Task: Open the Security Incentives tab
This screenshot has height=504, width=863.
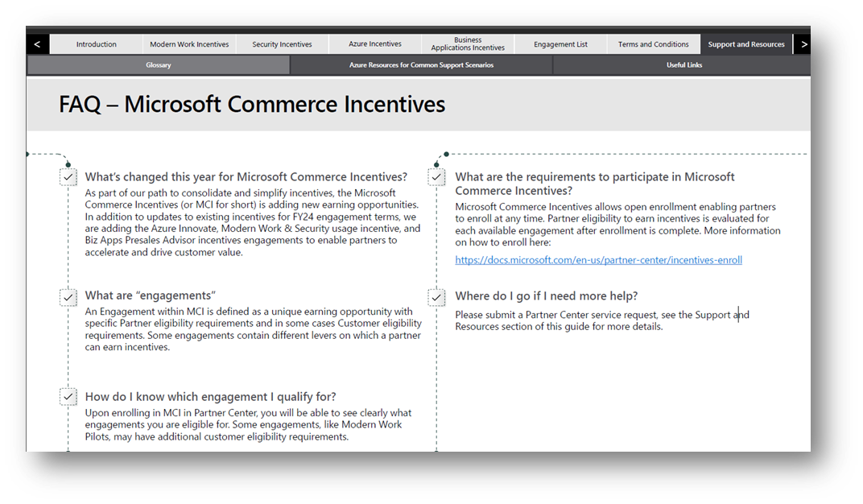Action: 282,44
